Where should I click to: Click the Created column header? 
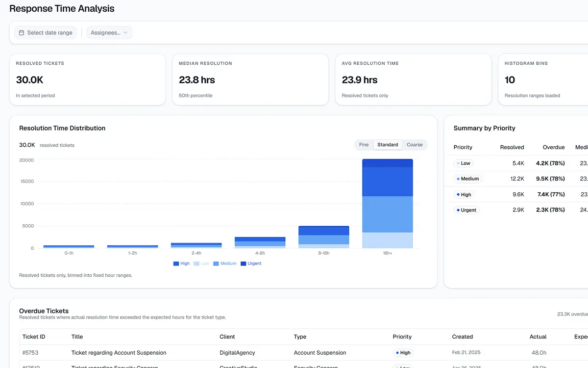463,337
